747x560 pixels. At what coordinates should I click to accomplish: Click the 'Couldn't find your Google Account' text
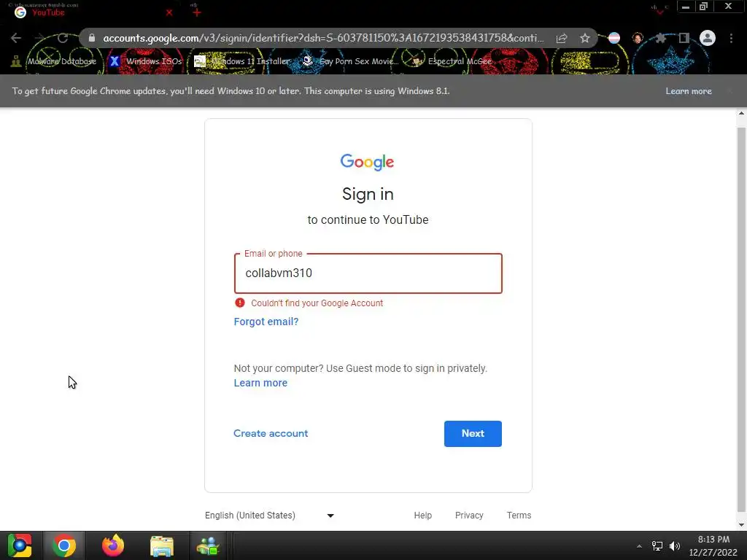coord(317,303)
